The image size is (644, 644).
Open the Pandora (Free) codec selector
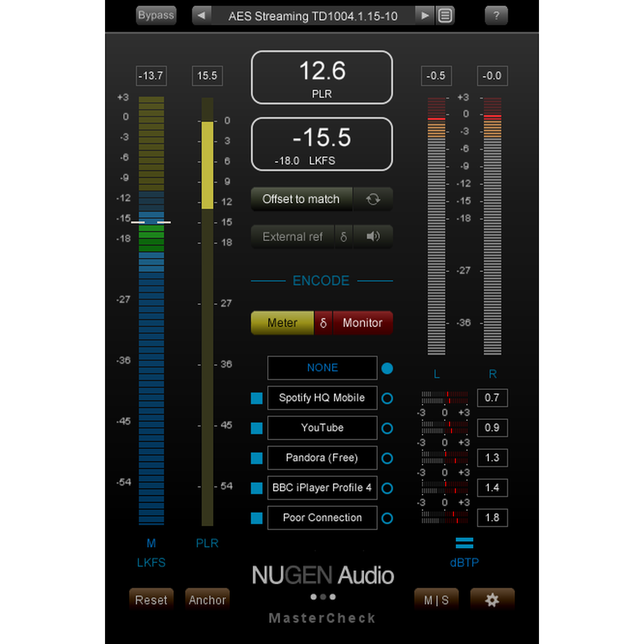point(322,458)
